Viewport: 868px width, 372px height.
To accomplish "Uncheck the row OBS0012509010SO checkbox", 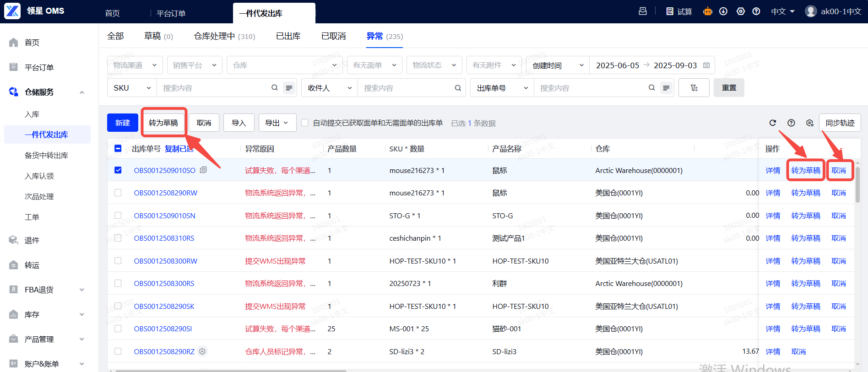I will (x=118, y=170).
